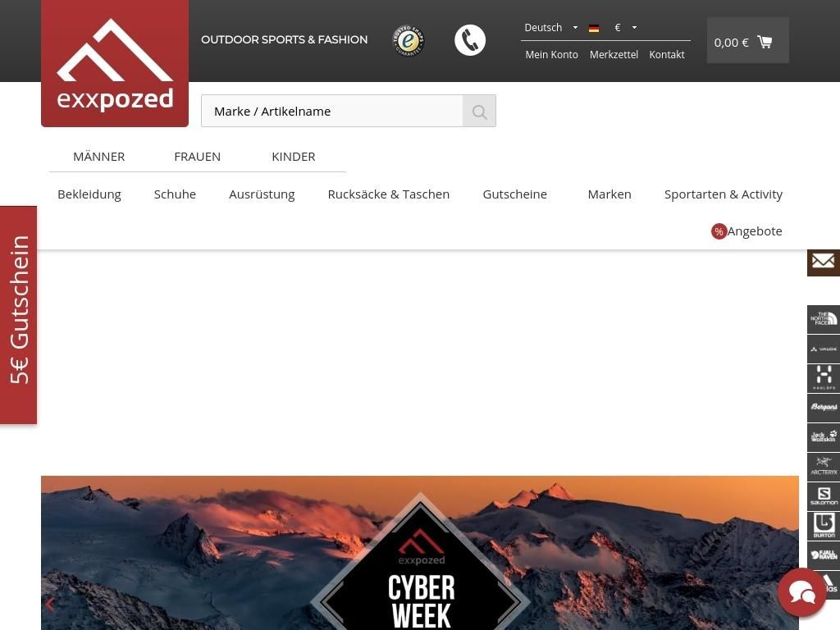This screenshot has height=630, width=840.
Task: Open the Angebote offers link
Action: [x=747, y=231]
